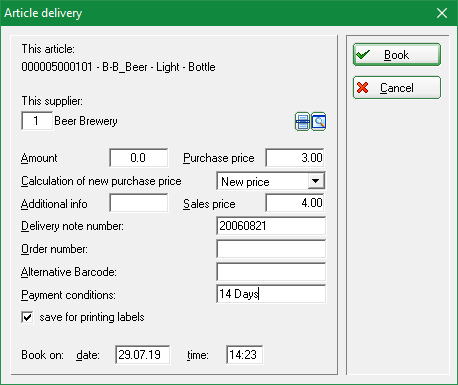Select the Additional info field

[139, 203]
